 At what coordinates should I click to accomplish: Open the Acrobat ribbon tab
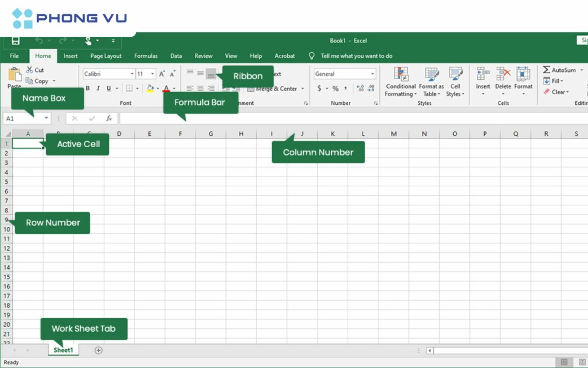pos(285,56)
